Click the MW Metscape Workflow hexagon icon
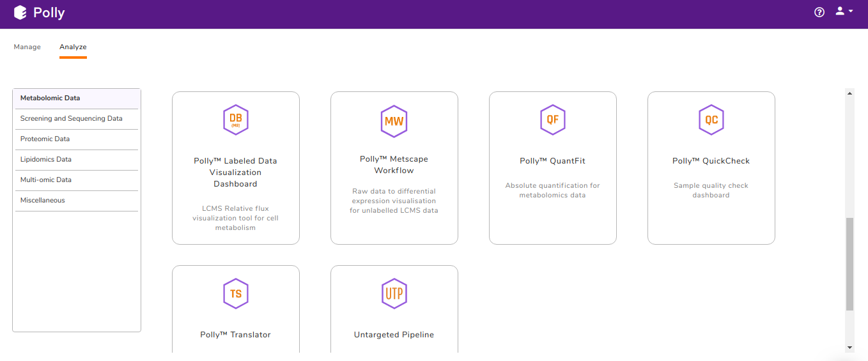Screen dimensions: 868x361 pos(394,120)
